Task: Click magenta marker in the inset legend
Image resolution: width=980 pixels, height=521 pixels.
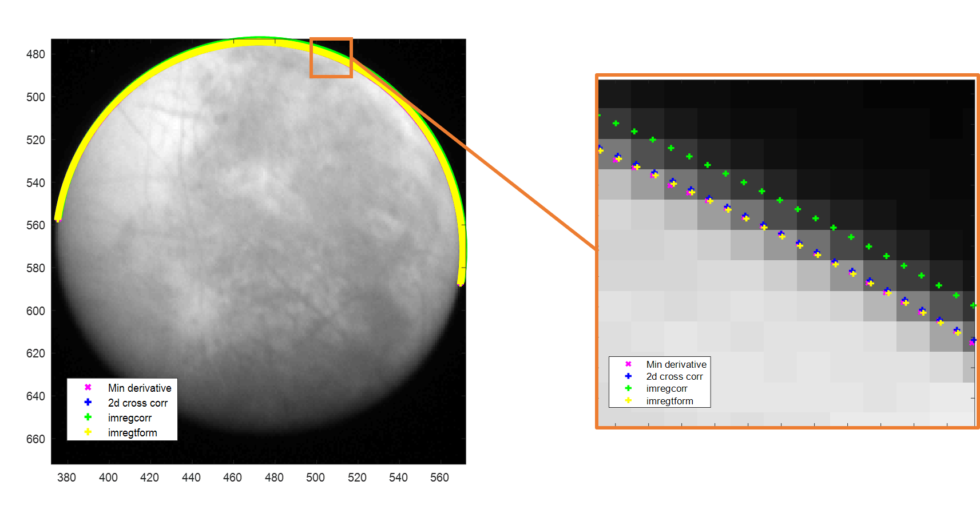Action: (628, 364)
